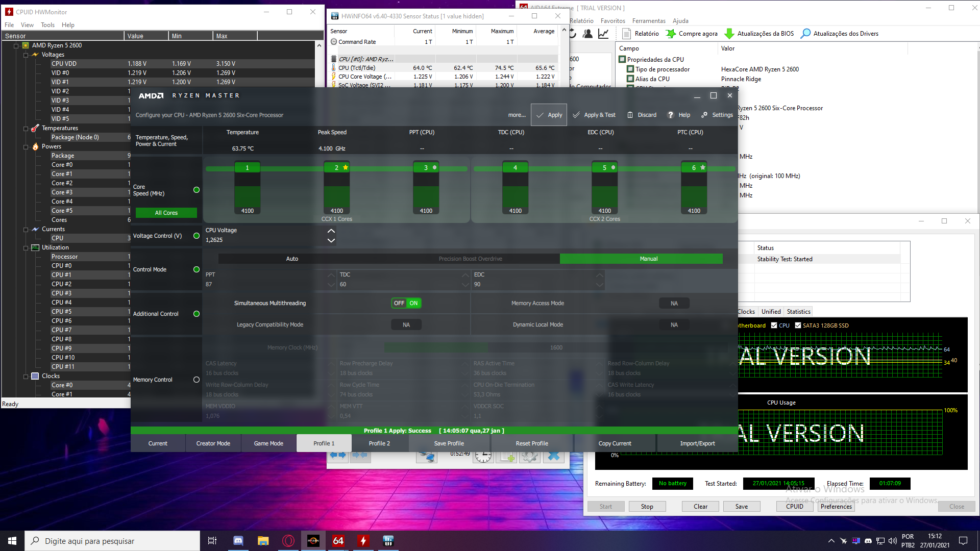Click the HWiNFO blue X close icon
The width and height of the screenshot is (980, 551).
click(554, 456)
